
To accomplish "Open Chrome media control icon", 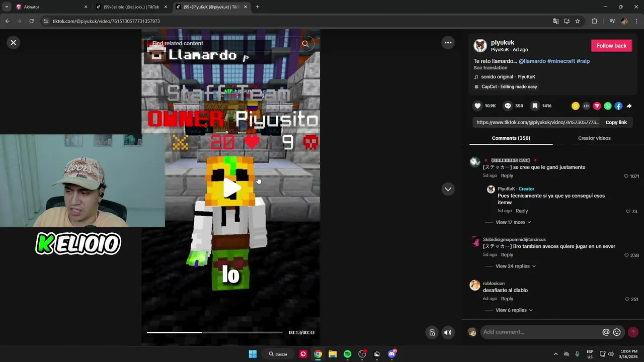I will pos(612,21).
